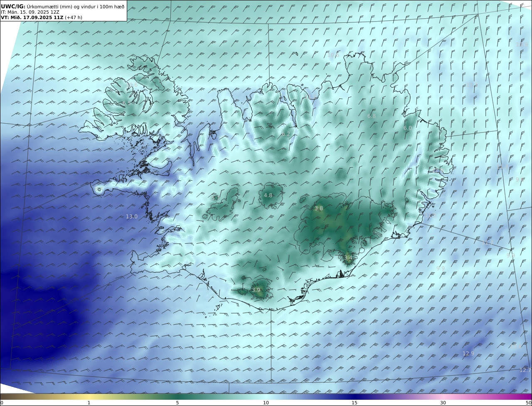Click the '0' tick on the color scale

[2, 403]
